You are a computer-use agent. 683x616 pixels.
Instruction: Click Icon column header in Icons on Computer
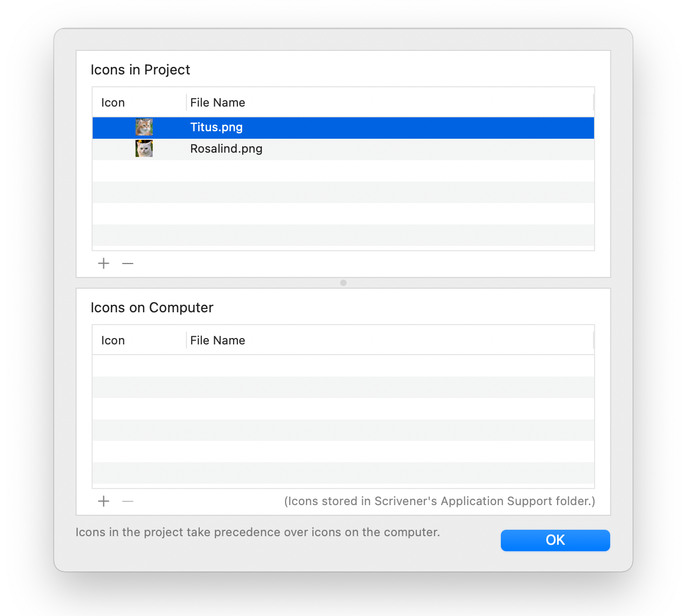(x=113, y=341)
